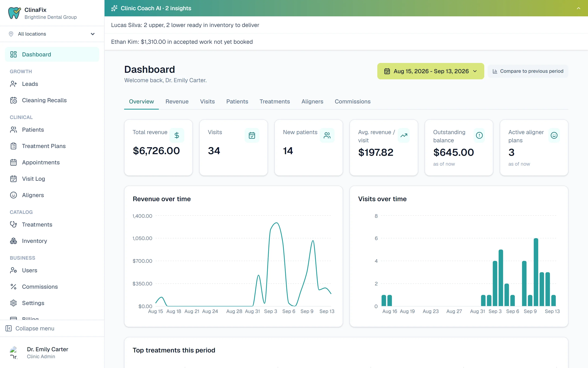Click the trend icon on Avg. revenue card
Image resolution: width=588 pixels, height=368 pixels.
point(404,135)
